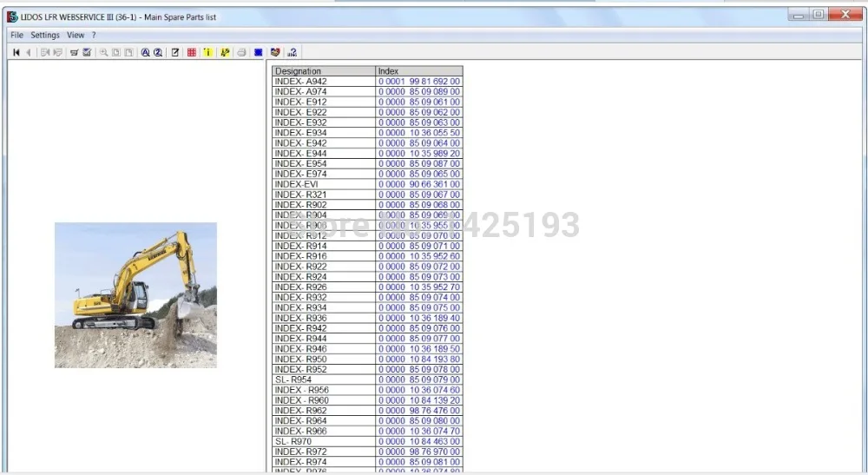
Task: Select the INDEX- E934 row
Action: pos(367,133)
